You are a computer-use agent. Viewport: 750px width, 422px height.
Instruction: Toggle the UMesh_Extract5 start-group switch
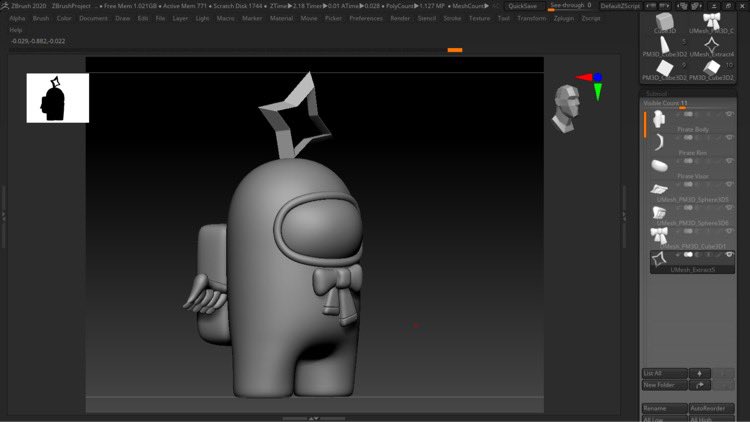[x=688, y=255]
